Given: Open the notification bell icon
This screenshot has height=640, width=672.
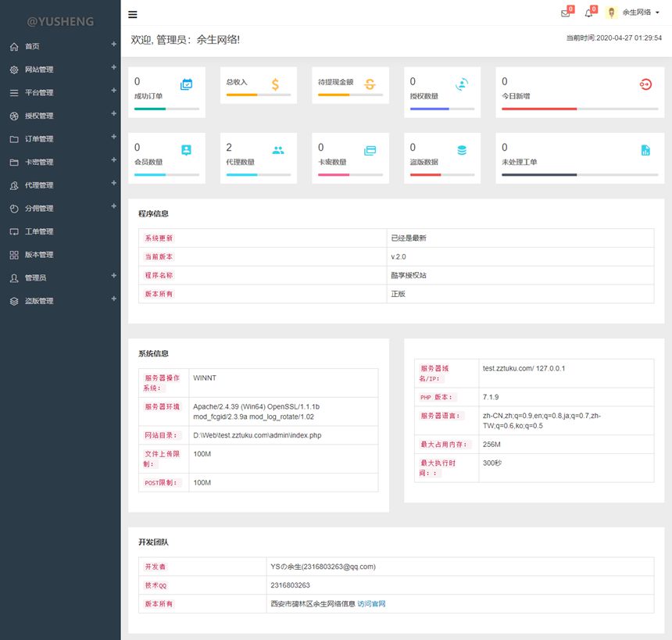Looking at the screenshot, I should 588,13.
